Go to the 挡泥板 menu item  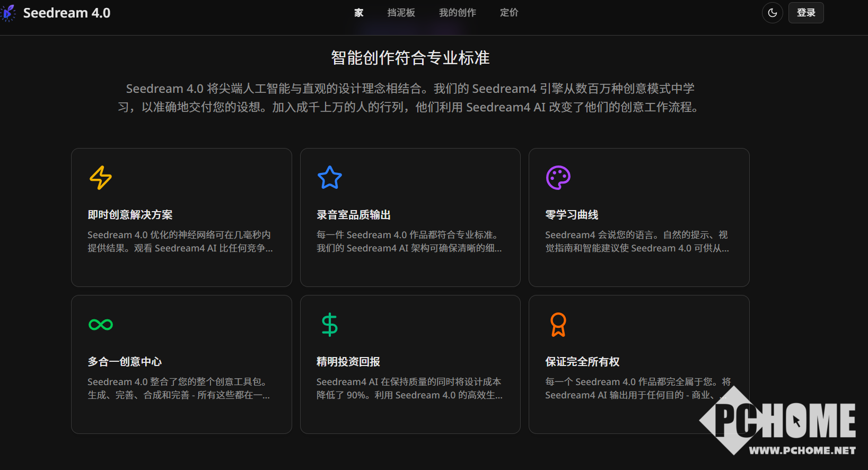point(401,13)
